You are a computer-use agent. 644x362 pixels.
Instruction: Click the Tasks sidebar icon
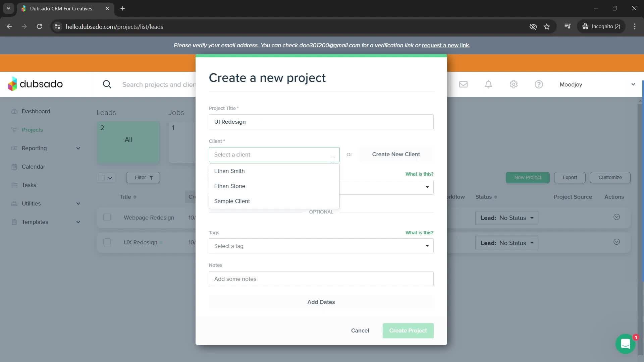click(14, 185)
